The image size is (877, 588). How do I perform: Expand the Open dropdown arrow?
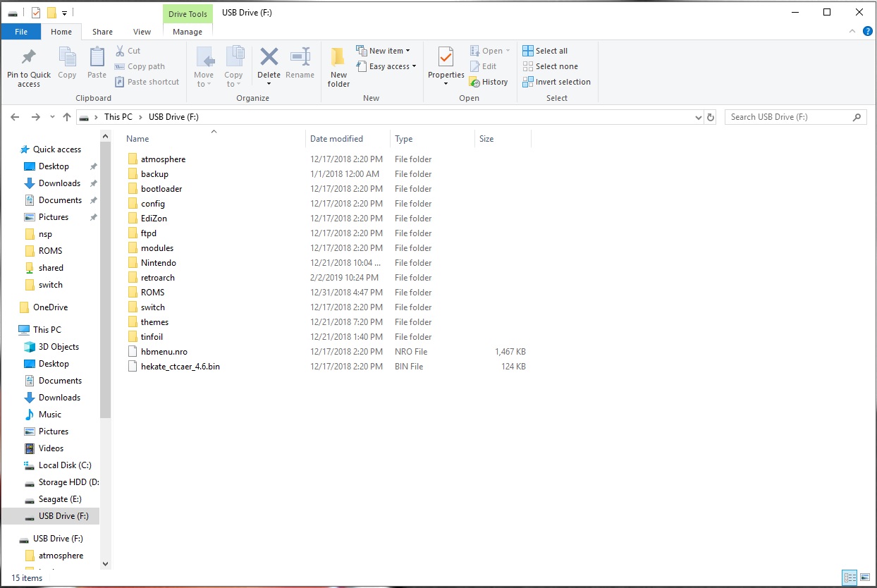point(508,51)
